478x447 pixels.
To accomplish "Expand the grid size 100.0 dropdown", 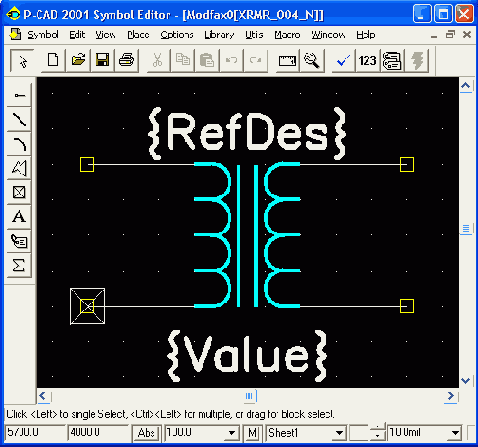I will [x=232, y=433].
